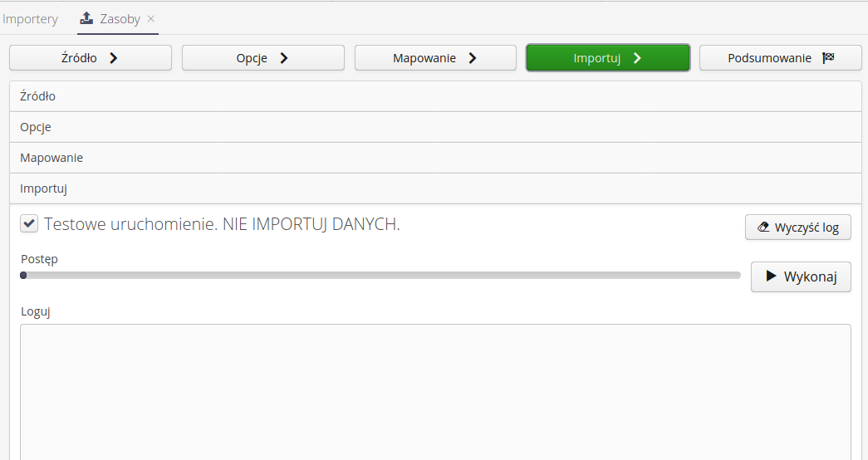Image resolution: width=868 pixels, height=460 pixels.
Task: Click the Postęp label
Action: (39, 259)
